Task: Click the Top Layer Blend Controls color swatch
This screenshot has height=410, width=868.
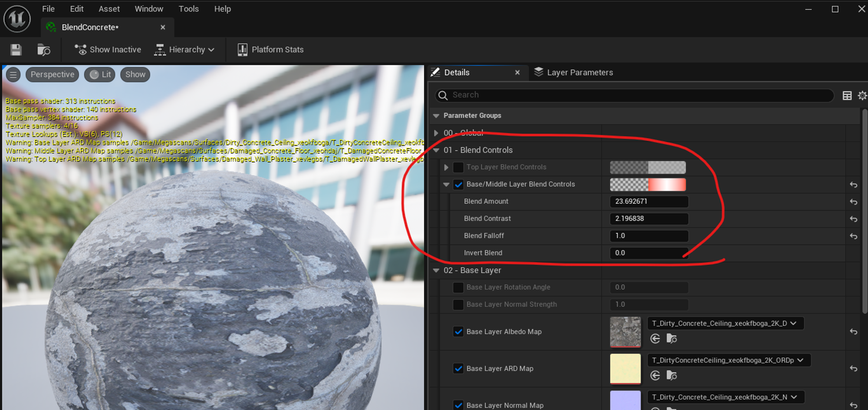Action: pyautogui.click(x=648, y=167)
